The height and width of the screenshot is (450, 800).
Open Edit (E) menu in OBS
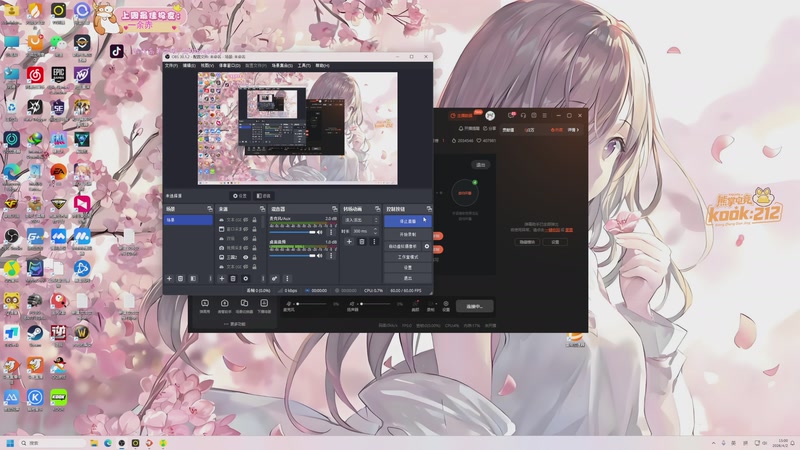[x=189, y=66]
